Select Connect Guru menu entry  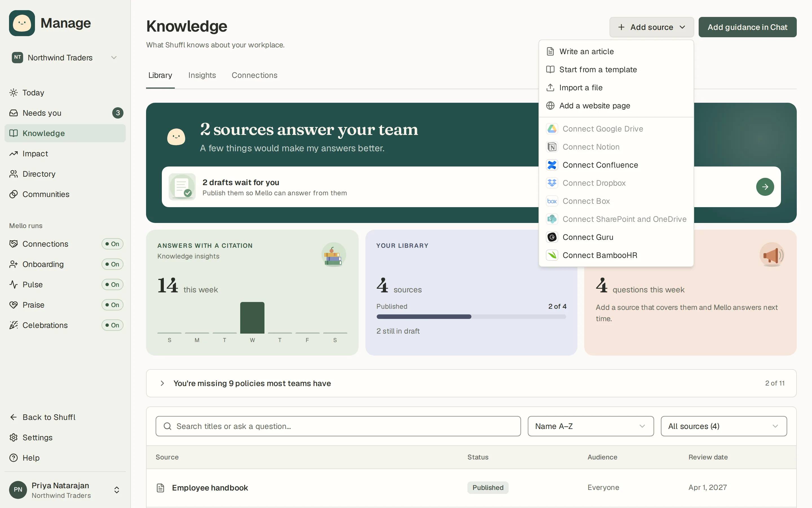point(616,237)
